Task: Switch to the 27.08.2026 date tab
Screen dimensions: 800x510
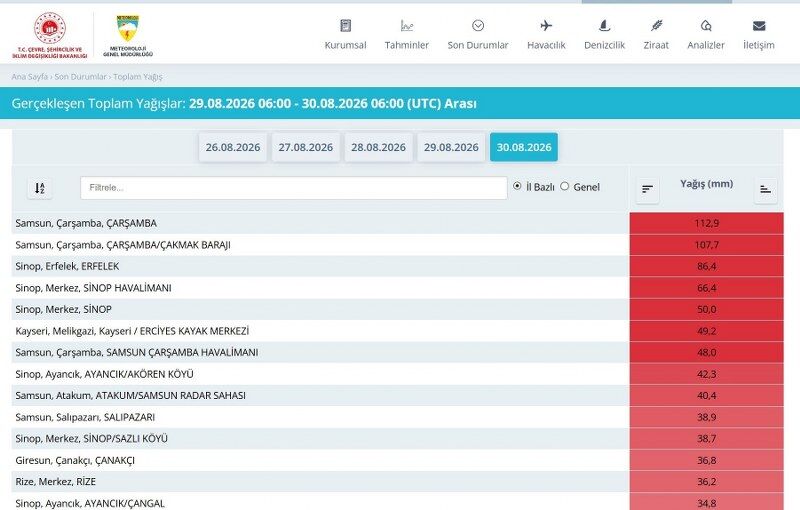Action: tap(306, 147)
